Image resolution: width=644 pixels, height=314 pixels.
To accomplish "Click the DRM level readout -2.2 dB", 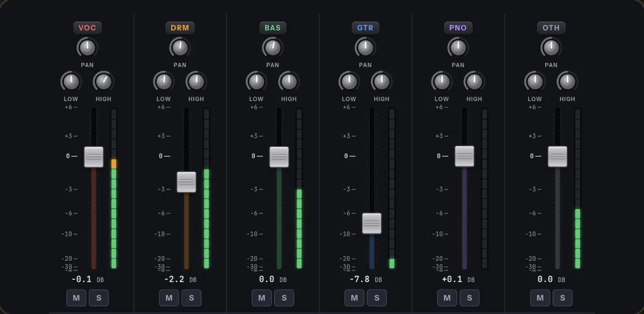I will point(181,279).
